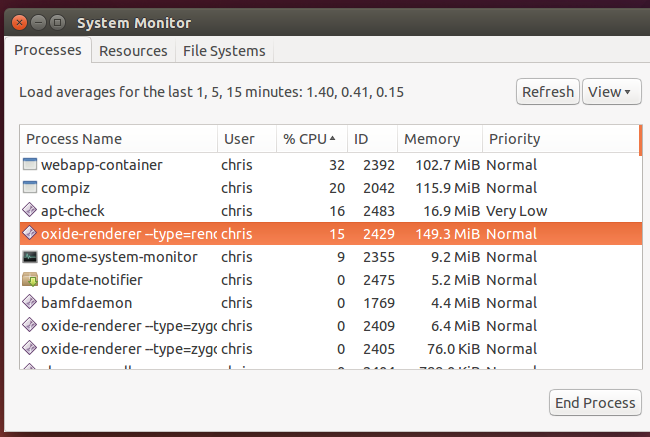650x437 pixels.
Task: Click the compiz window icon
Action: pyautogui.click(x=30, y=188)
